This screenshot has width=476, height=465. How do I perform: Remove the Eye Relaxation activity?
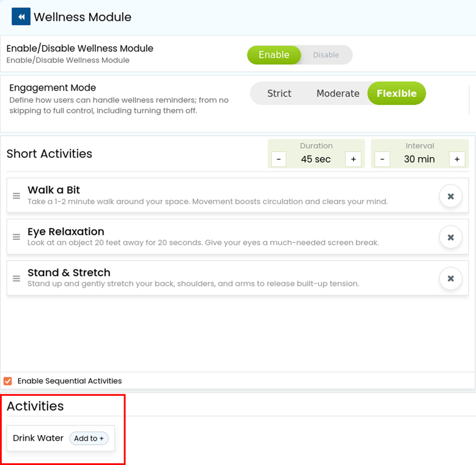[450, 237]
